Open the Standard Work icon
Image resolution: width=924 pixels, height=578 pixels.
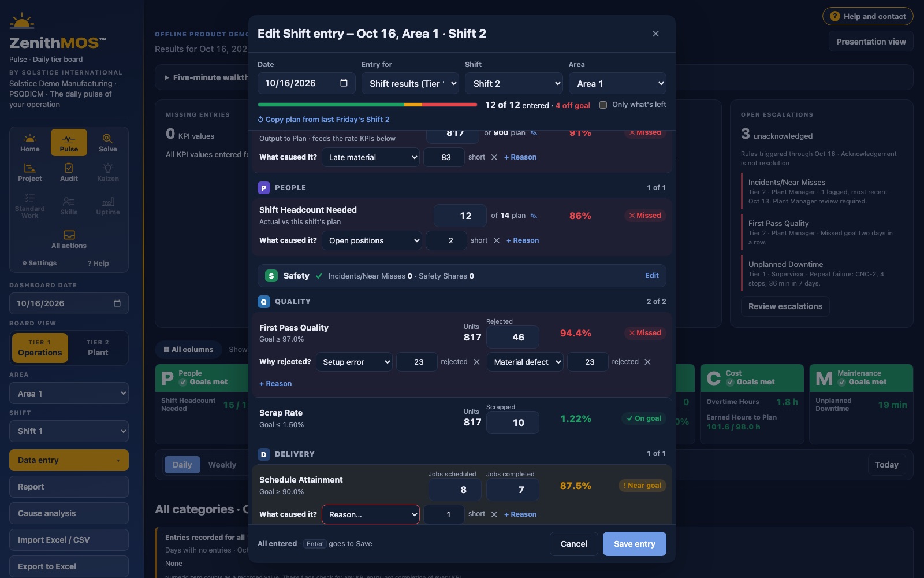30,206
